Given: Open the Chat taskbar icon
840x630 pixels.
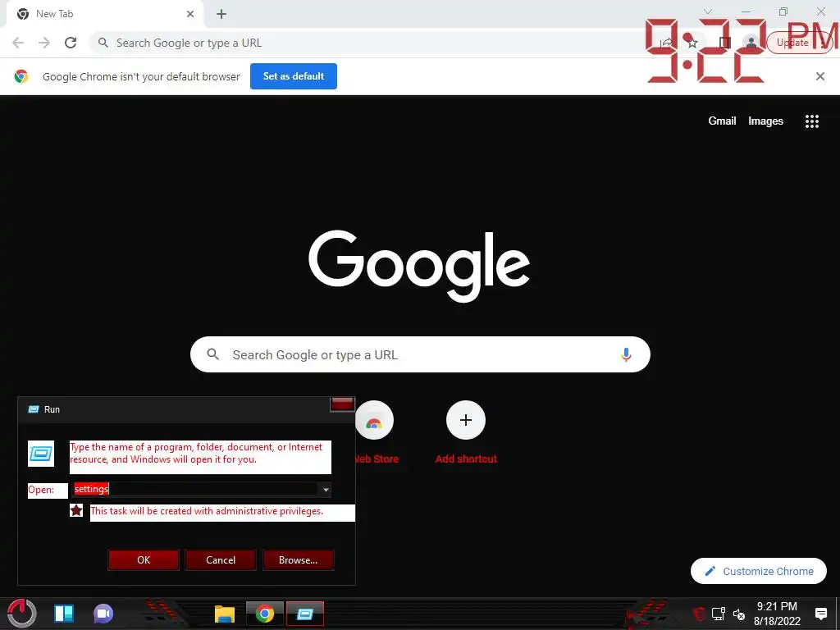Looking at the screenshot, I should click(103, 614).
